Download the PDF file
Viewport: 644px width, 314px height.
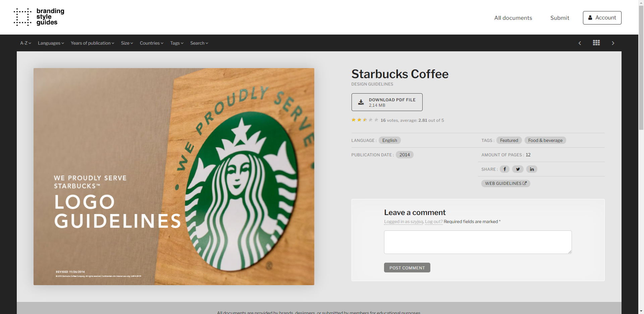pyautogui.click(x=387, y=102)
